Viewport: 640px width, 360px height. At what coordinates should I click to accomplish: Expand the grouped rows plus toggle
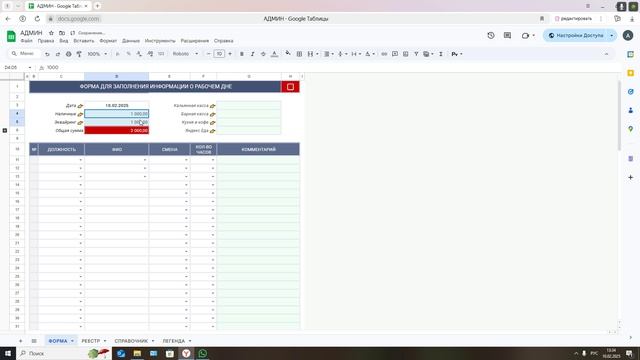point(5,130)
